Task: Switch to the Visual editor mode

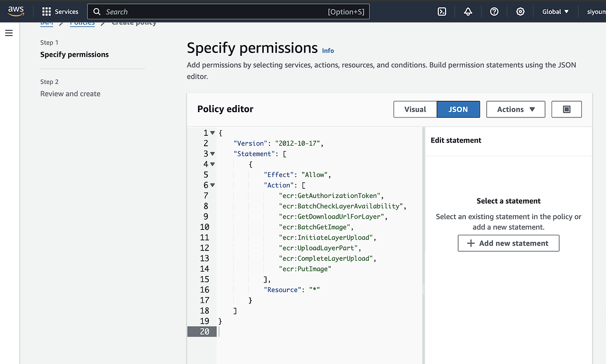Action: pos(415,109)
